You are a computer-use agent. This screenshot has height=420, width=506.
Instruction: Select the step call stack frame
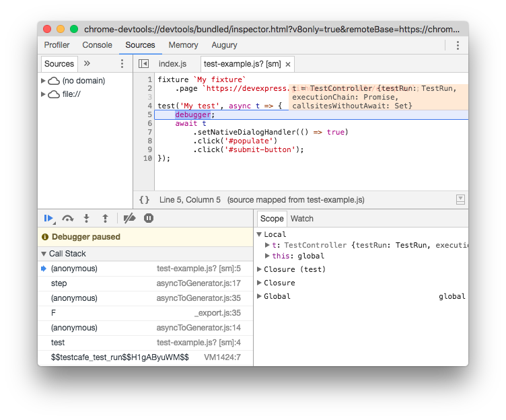[59, 283]
